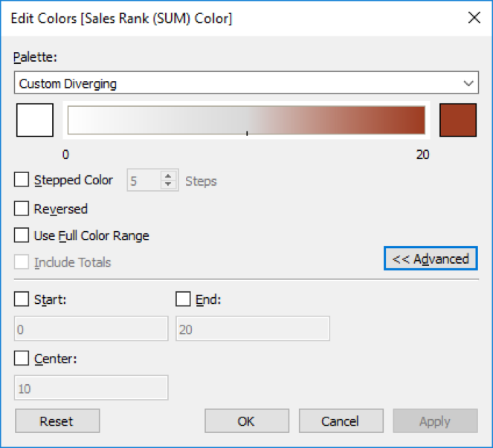Click the End value field
Screen dimensions: 493x448
tap(252, 329)
